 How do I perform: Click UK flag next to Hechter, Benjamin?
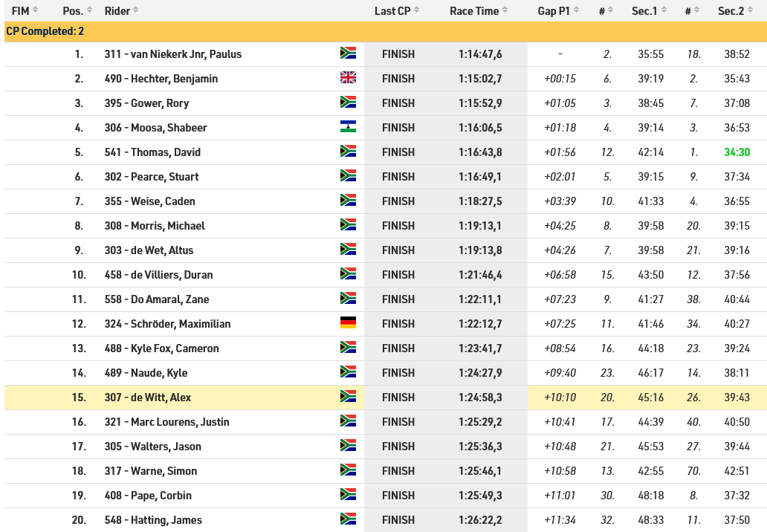[348, 78]
